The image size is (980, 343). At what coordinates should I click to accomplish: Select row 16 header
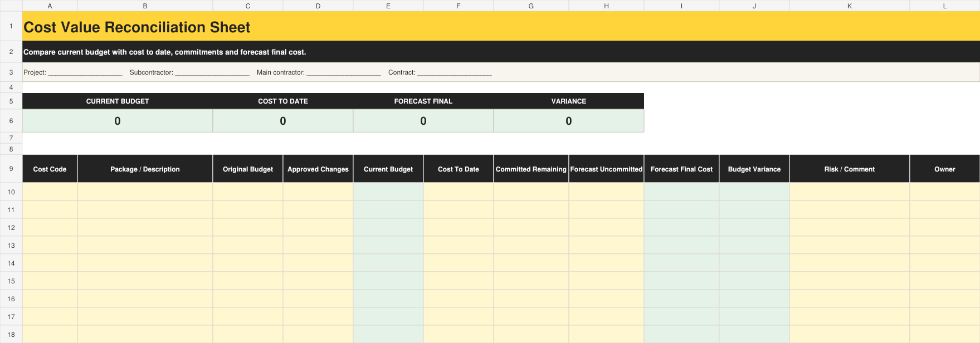11,298
